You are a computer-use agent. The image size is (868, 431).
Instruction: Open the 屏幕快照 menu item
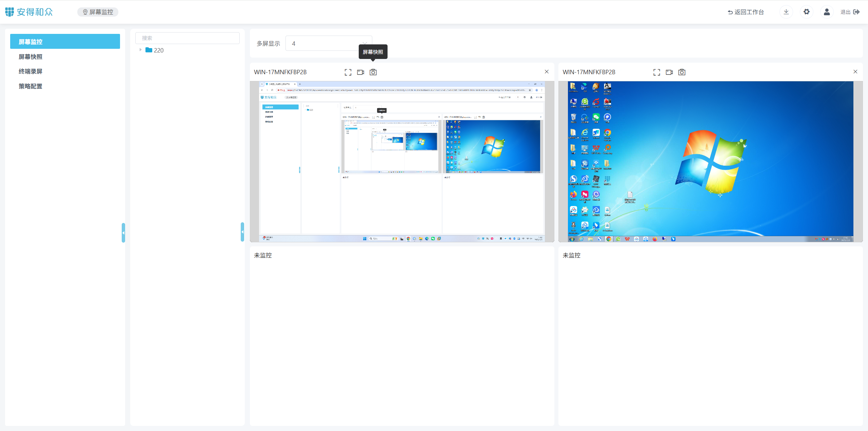(31, 57)
